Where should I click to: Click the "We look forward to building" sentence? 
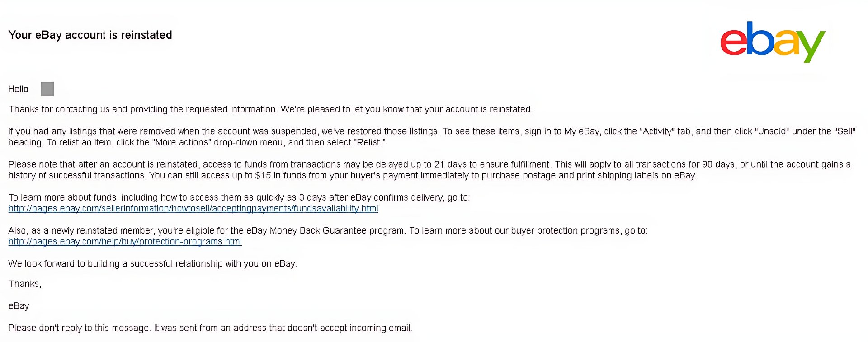coord(152,264)
